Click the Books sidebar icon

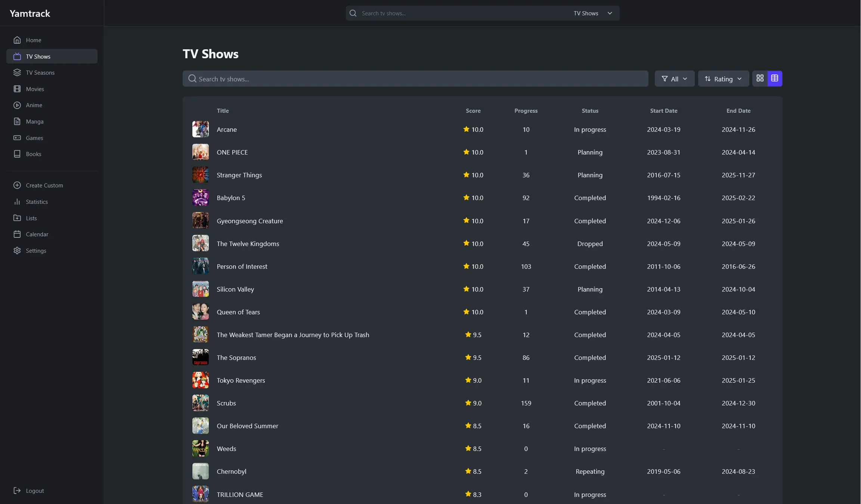point(17,154)
